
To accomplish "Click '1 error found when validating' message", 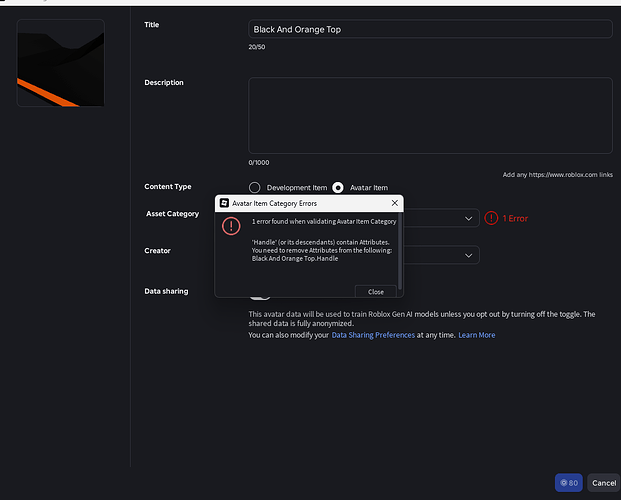I will point(324,221).
